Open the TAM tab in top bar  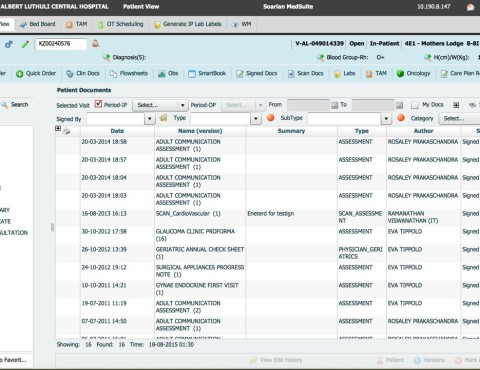[77, 24]
